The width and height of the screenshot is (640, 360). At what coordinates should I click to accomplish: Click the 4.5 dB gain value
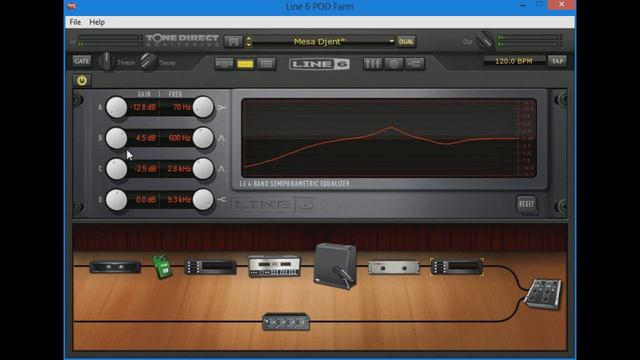pos(146,138)
